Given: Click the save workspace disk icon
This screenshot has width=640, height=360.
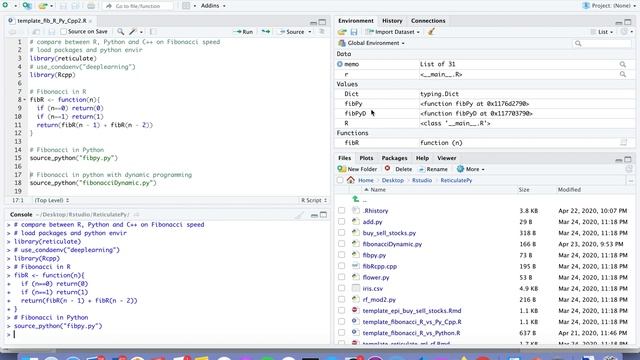Looking at the screenshot, I should (354, 32).
